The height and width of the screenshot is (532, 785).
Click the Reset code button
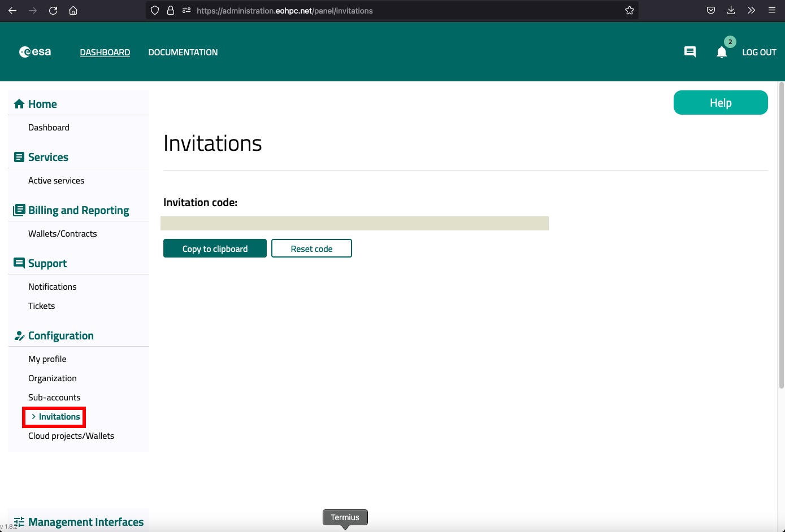point(311,248)
